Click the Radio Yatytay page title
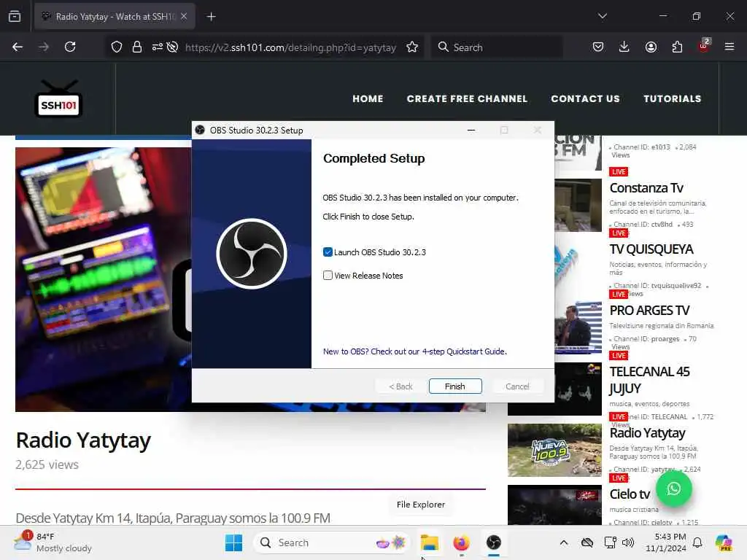Viewport: 747px width, 560px height. coord(83,440)
